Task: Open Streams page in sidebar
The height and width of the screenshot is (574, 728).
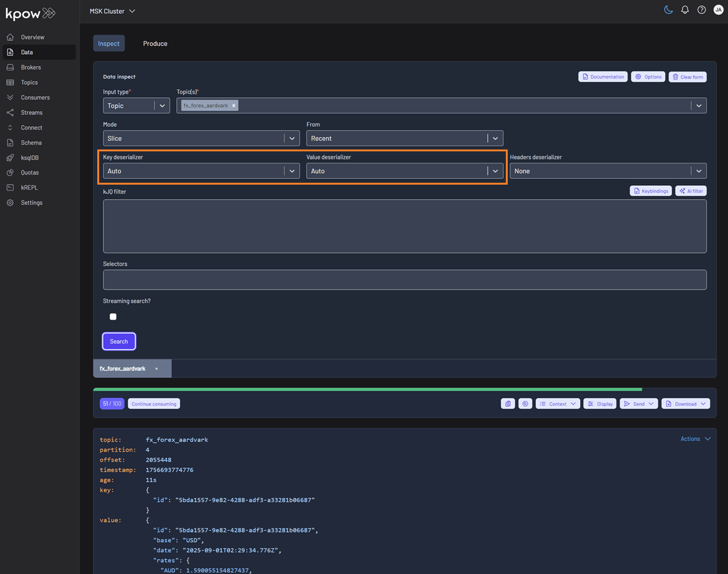Action: (x=39, y=112)
